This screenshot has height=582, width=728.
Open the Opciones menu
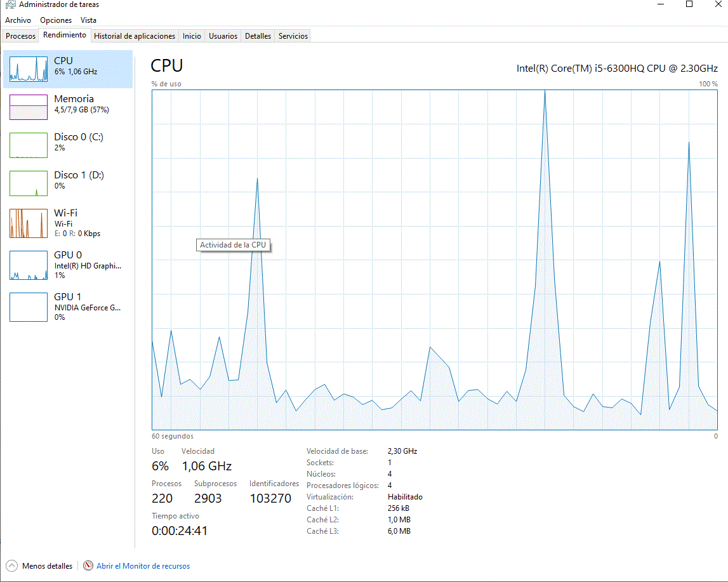(x=56, y=20)
